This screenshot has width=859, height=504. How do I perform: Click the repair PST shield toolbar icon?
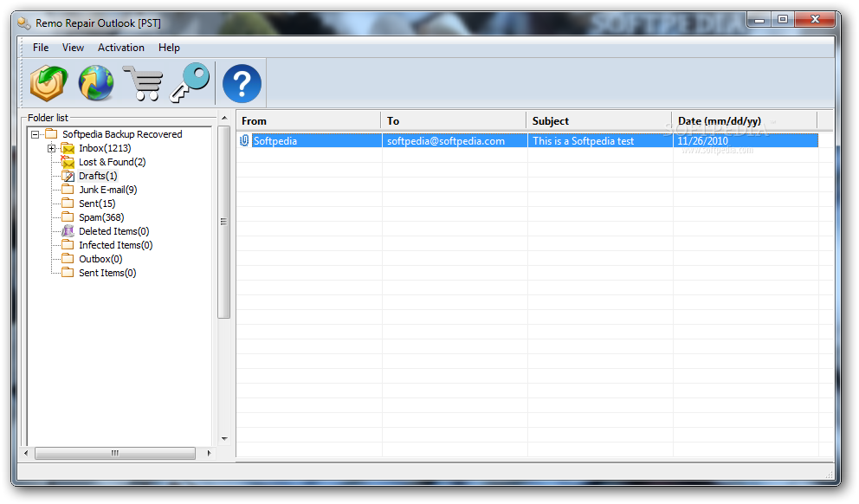pyautogui.click(x=48, y=83)
